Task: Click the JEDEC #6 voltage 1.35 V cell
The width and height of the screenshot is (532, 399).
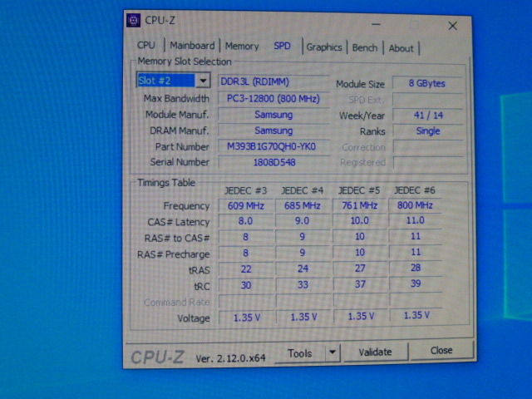Action: pos(416,315)
